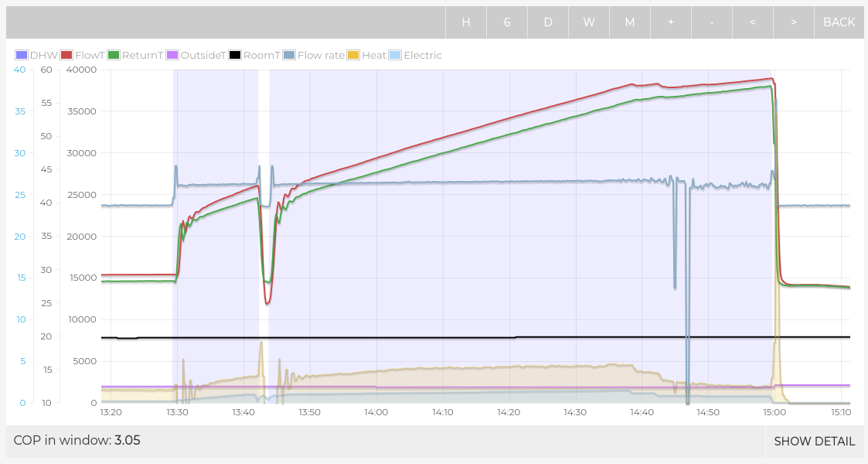The height and width of the screenshot is (464, 868).
Task: Select the W (week) time range
Action: (589, 22)
